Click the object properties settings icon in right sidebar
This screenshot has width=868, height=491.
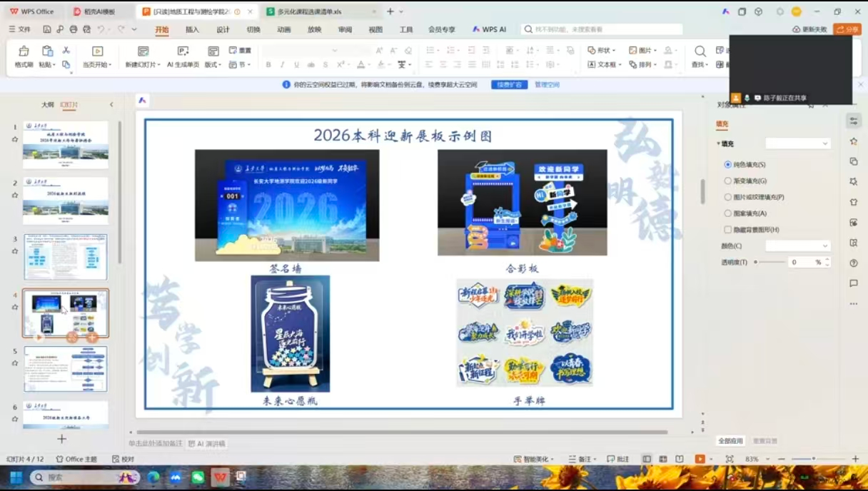coord(854,121)
